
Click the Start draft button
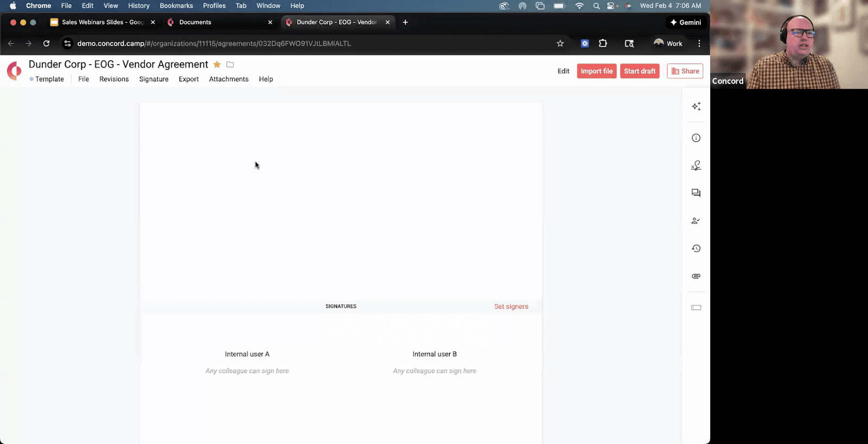point(640,71)
